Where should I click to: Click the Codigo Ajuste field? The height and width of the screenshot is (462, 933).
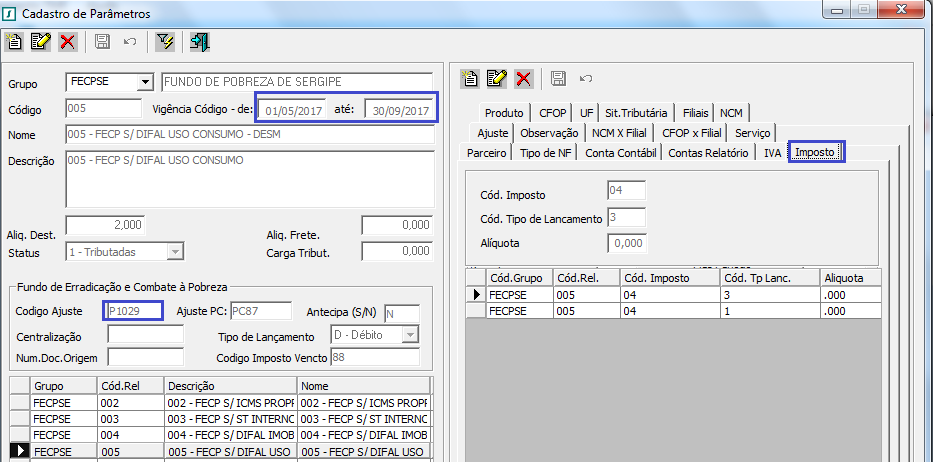(x=135, y=311)
